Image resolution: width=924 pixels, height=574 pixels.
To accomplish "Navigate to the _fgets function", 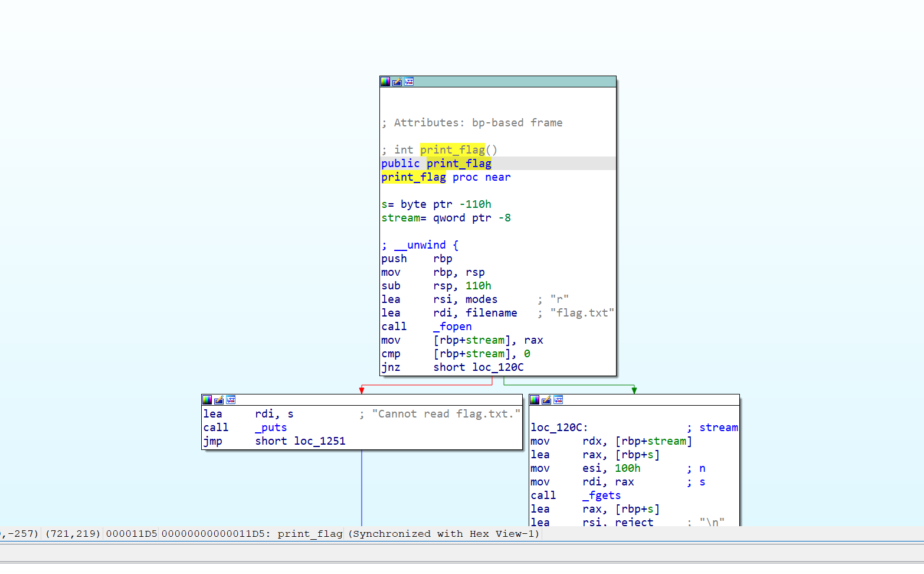I will 601,495.
